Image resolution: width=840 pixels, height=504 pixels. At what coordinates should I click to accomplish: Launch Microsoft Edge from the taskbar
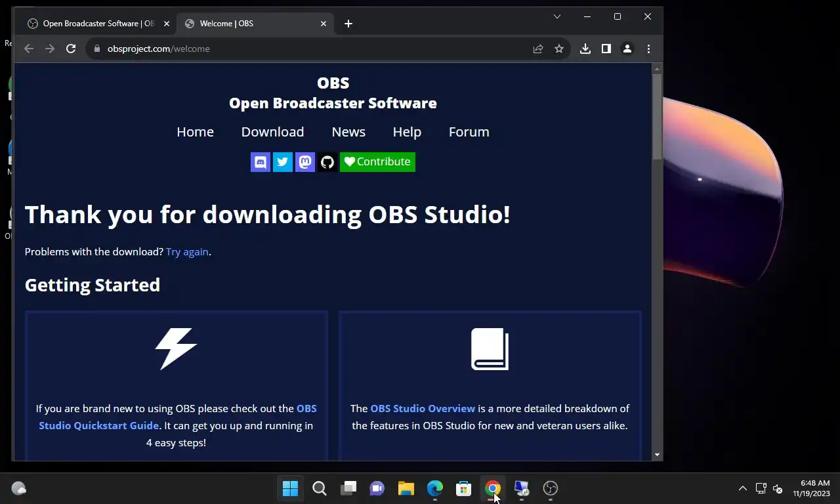point(435,488)
